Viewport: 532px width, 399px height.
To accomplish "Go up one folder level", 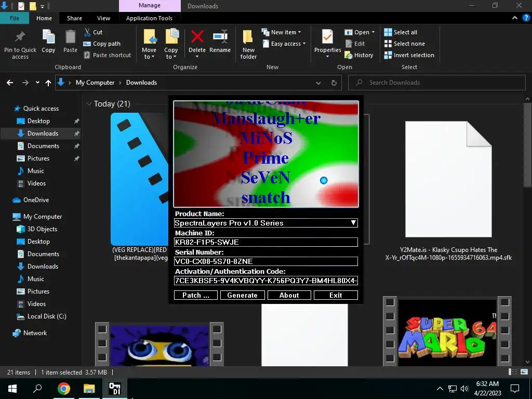I will click(48, 83).
